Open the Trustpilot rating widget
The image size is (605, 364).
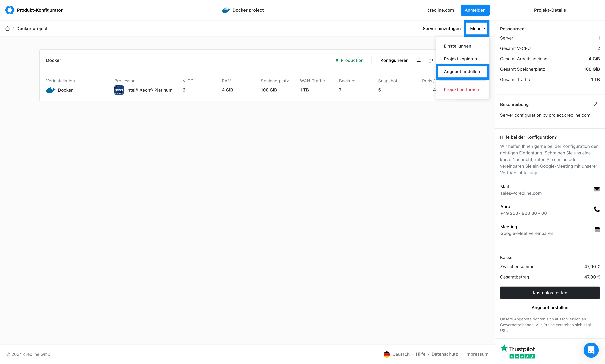pos(517,351)
